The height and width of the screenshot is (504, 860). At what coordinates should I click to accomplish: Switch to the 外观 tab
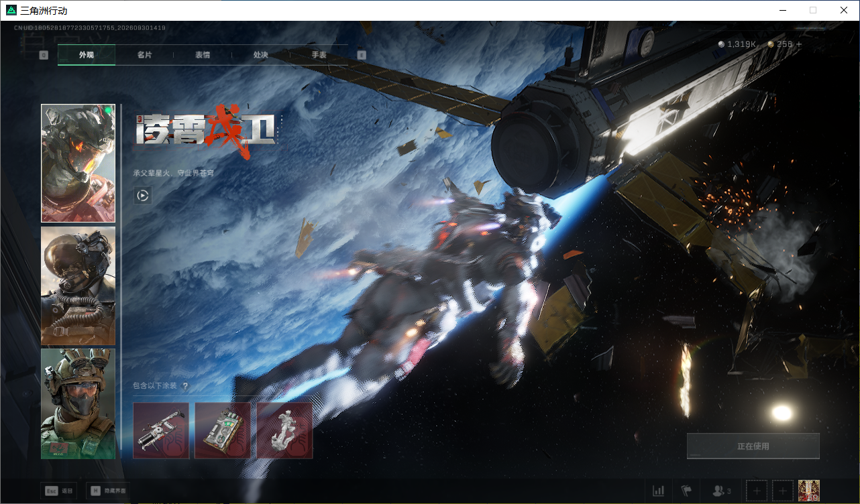[87, 55]
